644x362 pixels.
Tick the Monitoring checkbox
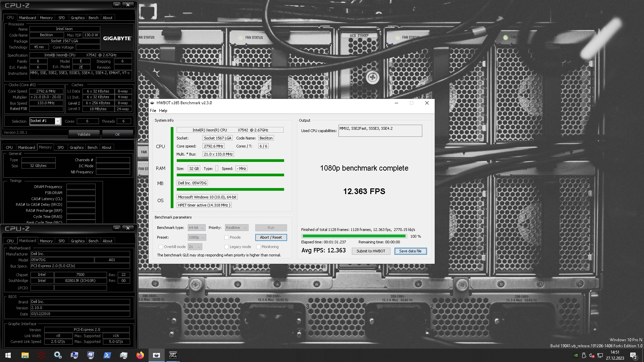click(258, 247)
